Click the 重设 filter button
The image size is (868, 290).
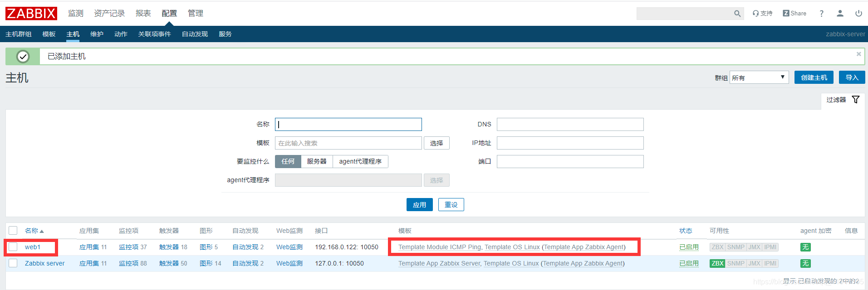click(451, 205)
